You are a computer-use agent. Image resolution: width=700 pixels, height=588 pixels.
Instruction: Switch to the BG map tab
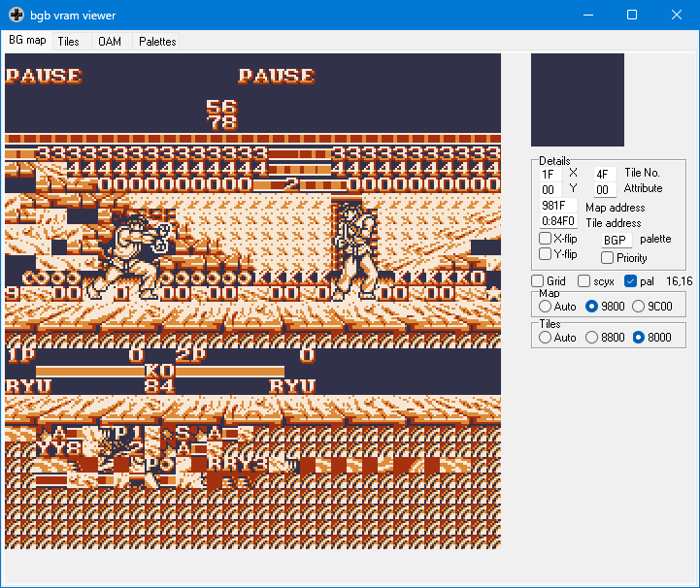point(27,40)
